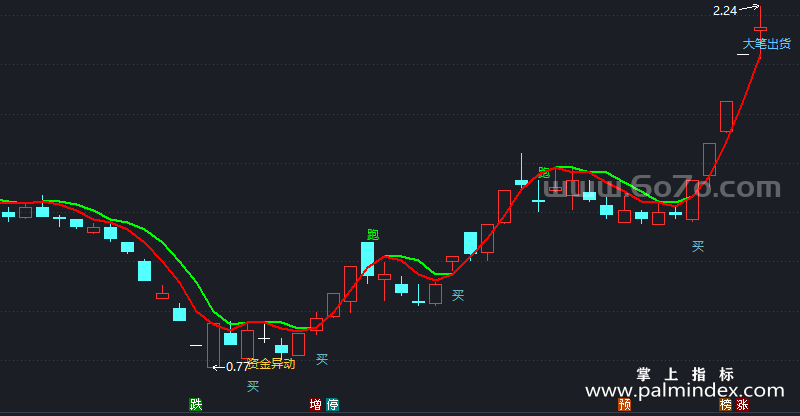Image resolution: width=800 pixels, height=416 pixels.
Task: Click the orange 预 marker icon
Action: [x=624, y=404]
